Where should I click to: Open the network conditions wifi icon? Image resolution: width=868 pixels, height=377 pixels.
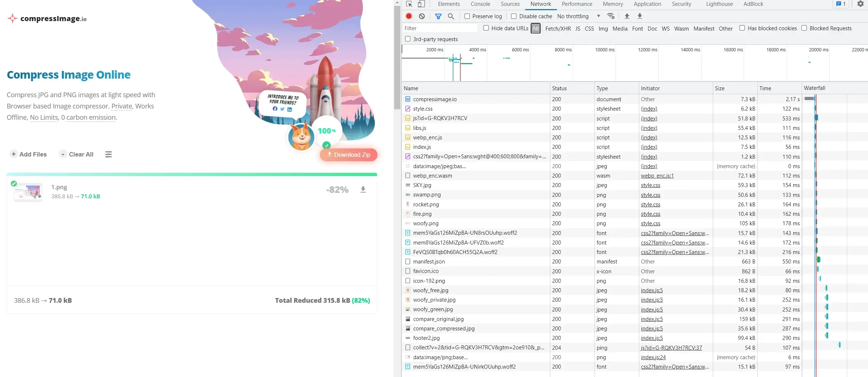[x=611, y=16]
